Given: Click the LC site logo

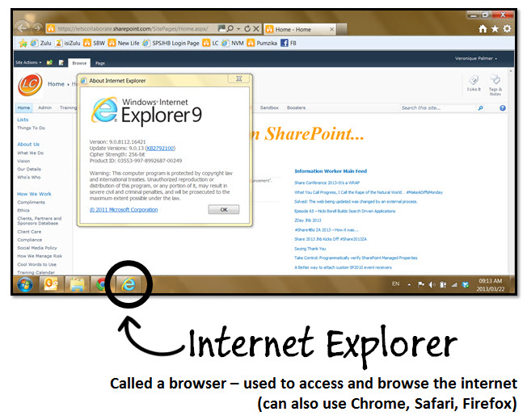Looking at the screenshot, I should coord(30,84).
